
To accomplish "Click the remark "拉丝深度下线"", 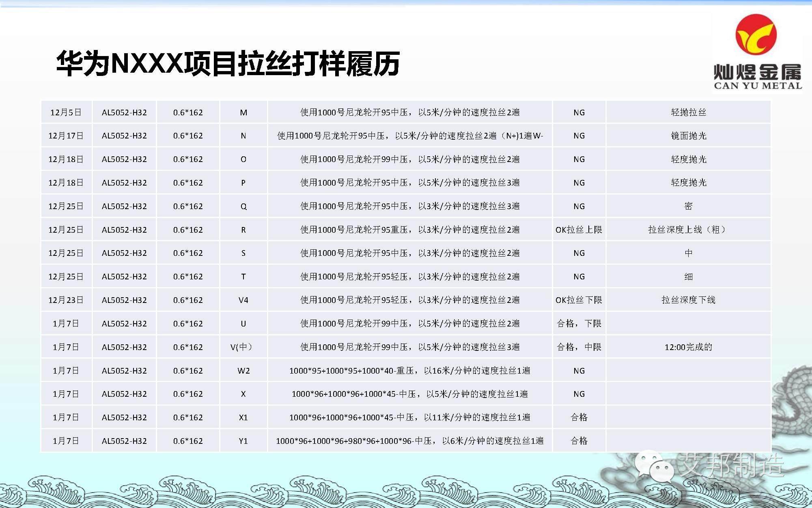I will 689,300.
